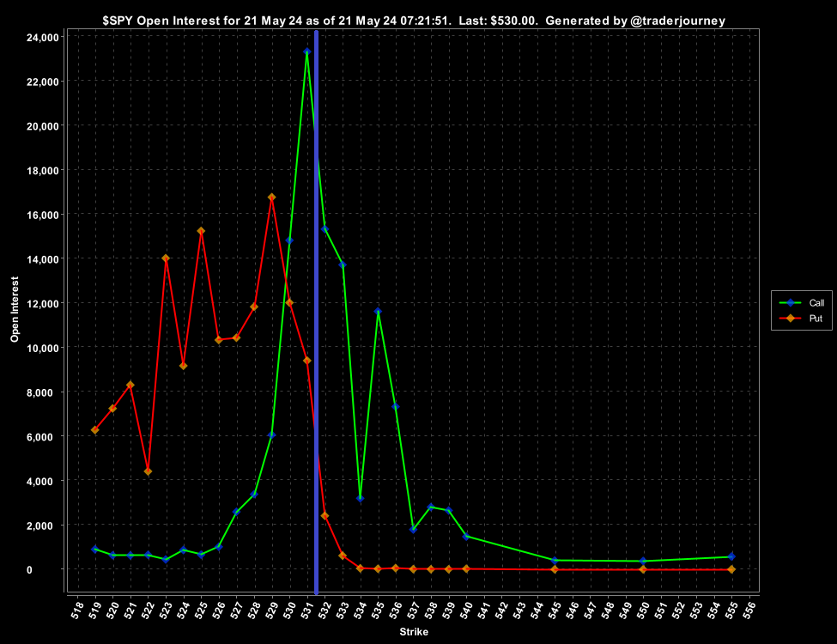Screen dimensions: 837x644
Task: Click the Open Interest axis label
Action: tap(15, 309)
